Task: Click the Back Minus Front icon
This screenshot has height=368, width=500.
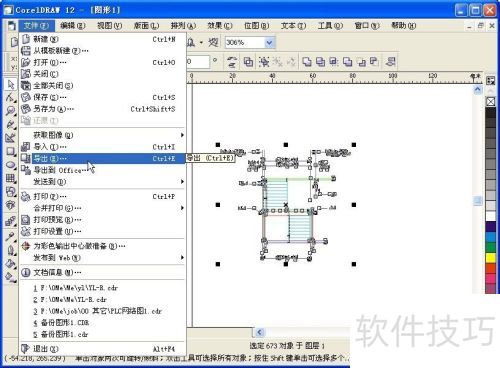Action: click(x=375, y=62)
